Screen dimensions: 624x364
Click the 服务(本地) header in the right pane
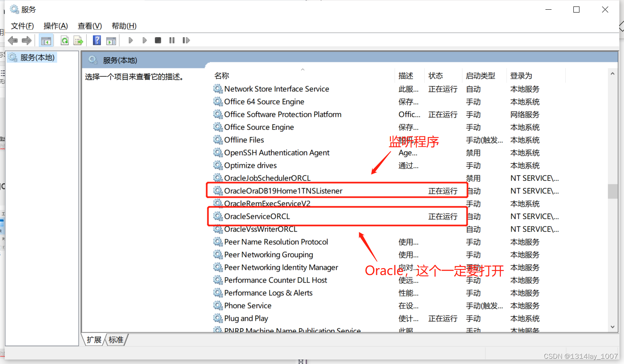click(120, 60)
